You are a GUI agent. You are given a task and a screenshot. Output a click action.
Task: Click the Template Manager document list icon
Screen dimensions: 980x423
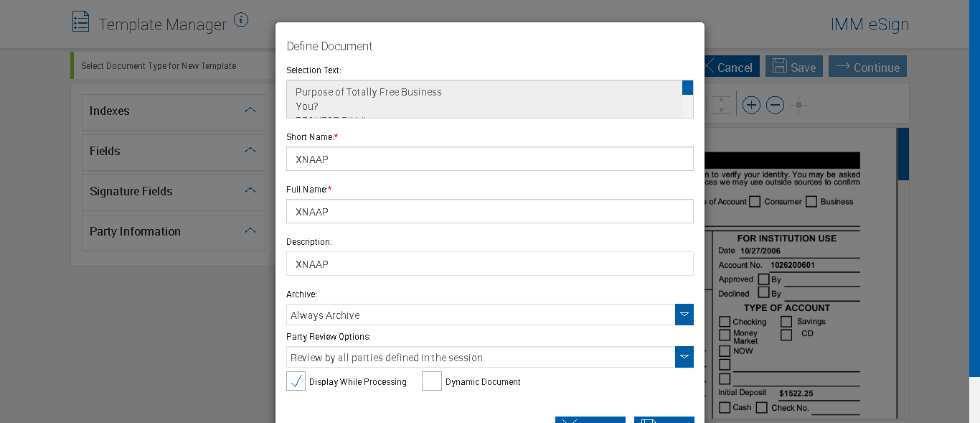tap(81, 22)
